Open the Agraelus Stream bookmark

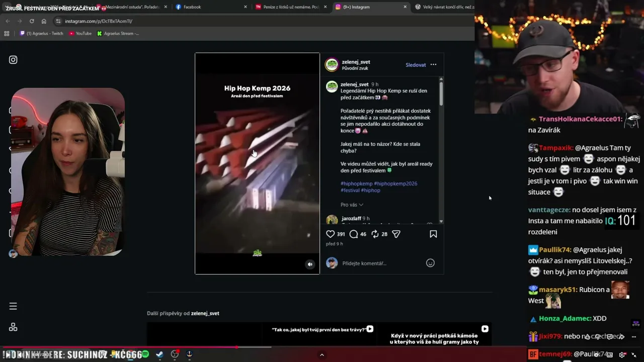pos(118,34)
